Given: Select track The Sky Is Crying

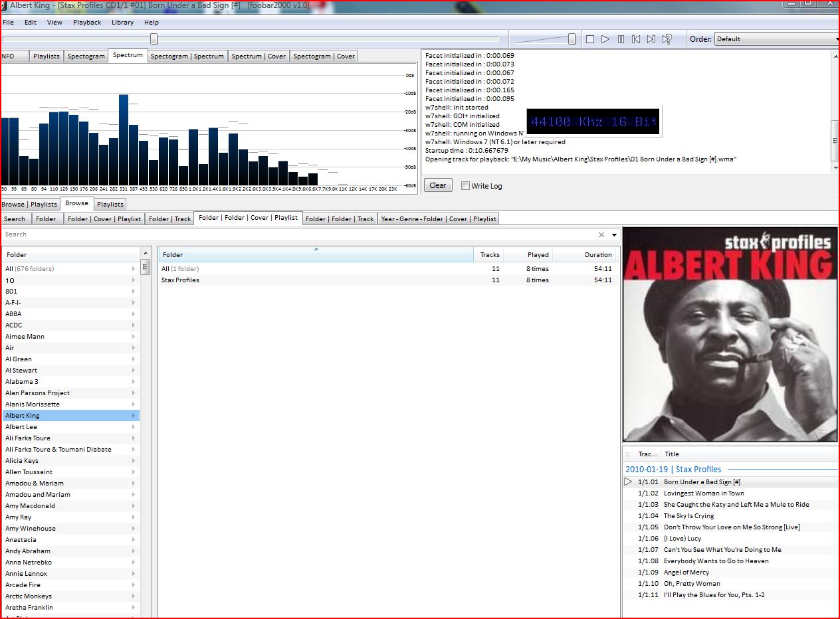Looking at the screenshot, I should pos(730,516).
